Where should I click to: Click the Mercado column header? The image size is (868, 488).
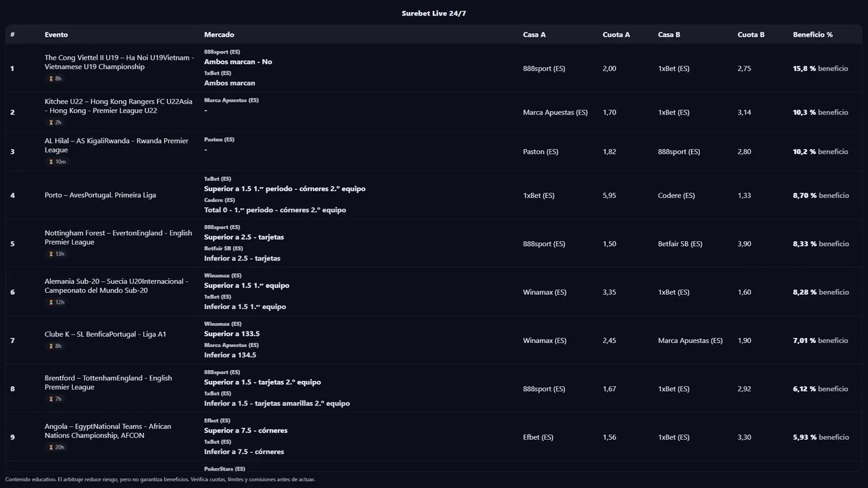pyautogui.click(x=219, y=35)
